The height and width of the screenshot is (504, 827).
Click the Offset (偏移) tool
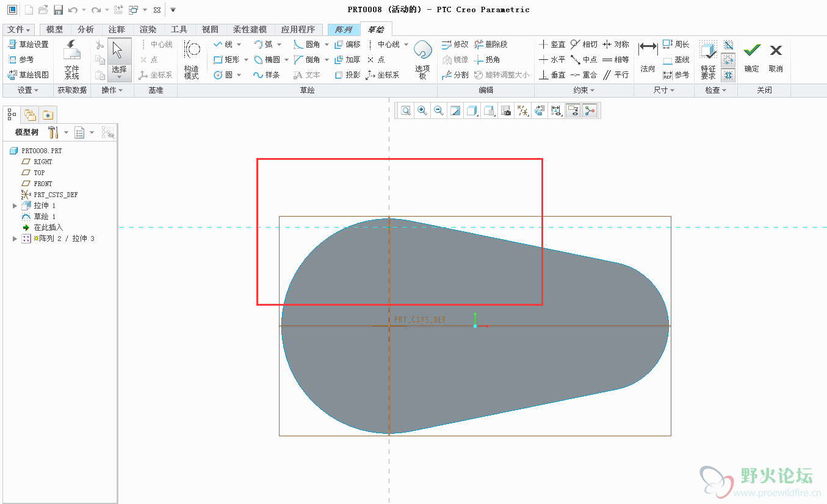[347, 45]
